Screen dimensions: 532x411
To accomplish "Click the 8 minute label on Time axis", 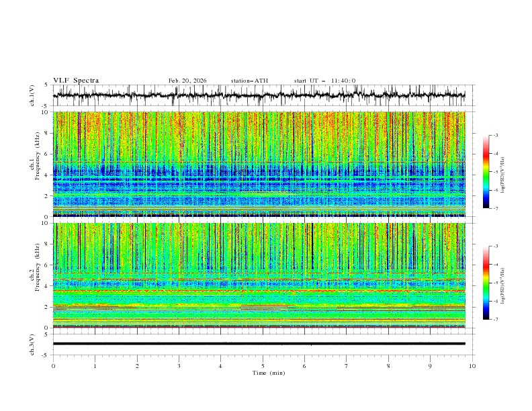I will (388, 366).
